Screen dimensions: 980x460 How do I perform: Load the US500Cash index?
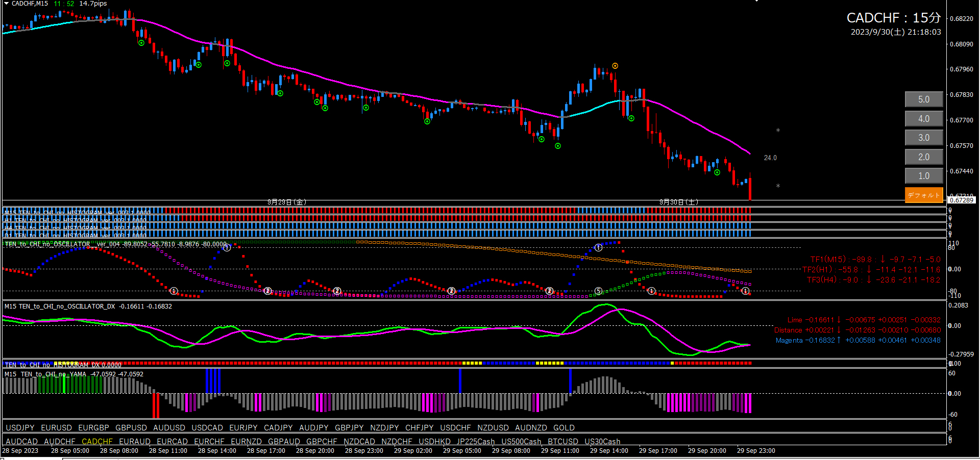click(521, 442)
